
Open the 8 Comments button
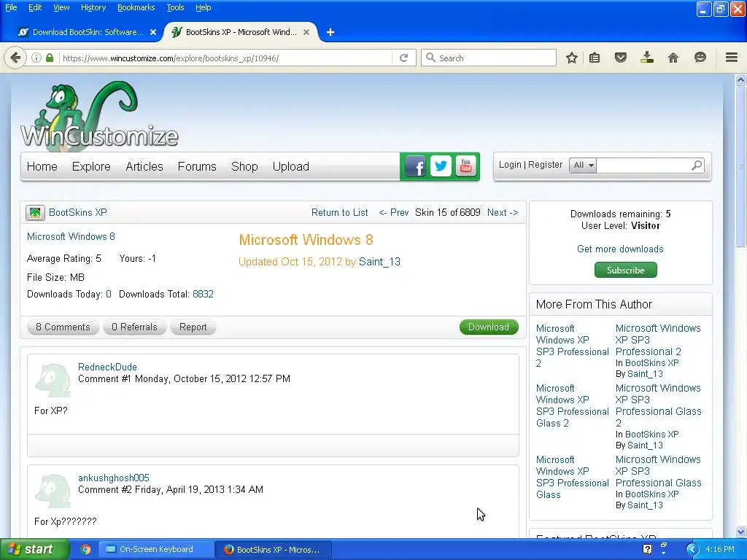(x=63, y=327)
